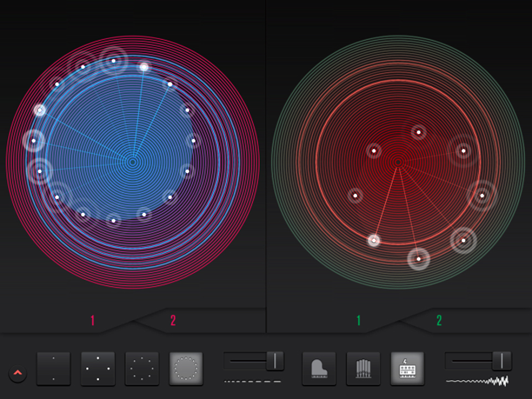
Task: Click the dashed line below left slider
Action: pyautogui.click(x=253, y=381)
